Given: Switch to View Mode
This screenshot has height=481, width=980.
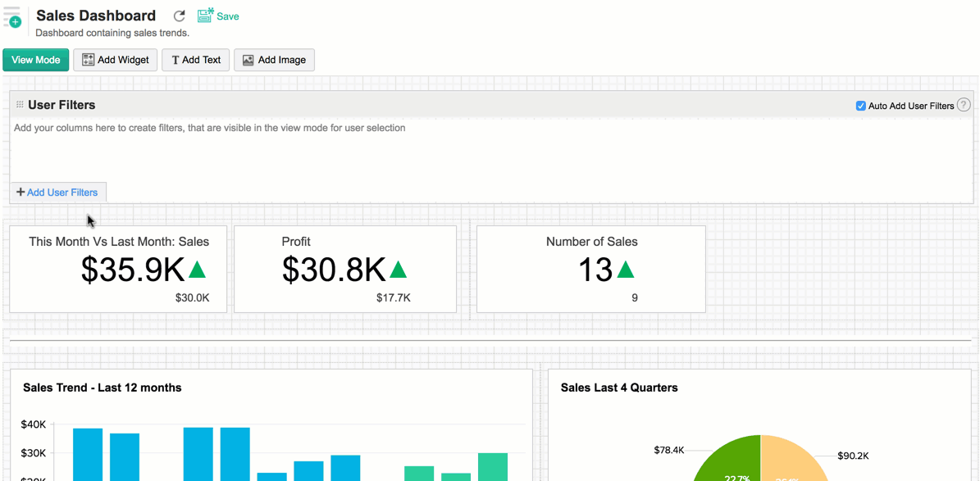Looking at the screenshot, I should click(x=36, y=60).
